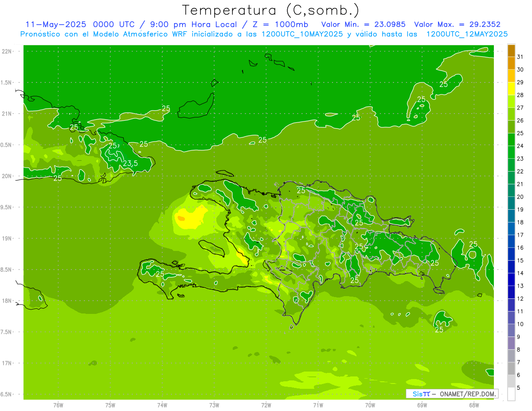The height and width of the screenshot is (411, 532).
Task: Click the "72W" longitude axis label
Action: [x=266, y=405]
